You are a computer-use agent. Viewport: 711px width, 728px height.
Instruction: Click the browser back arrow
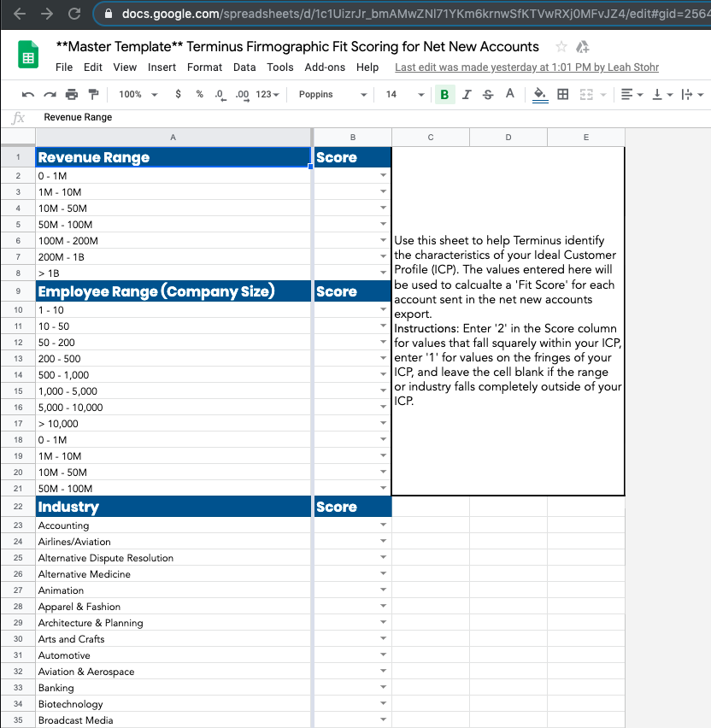click(20, 14)
